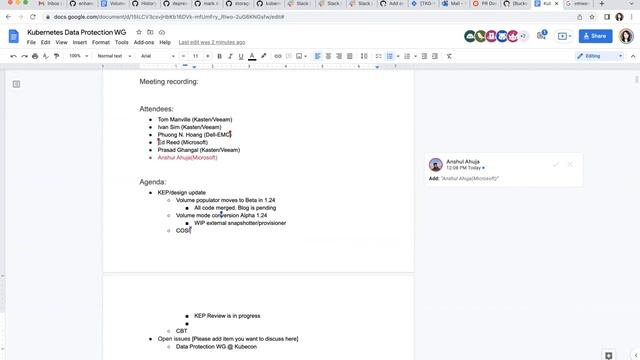Open the Insert menu
Screen dimensions: 640x360
[x=80, y=42]
